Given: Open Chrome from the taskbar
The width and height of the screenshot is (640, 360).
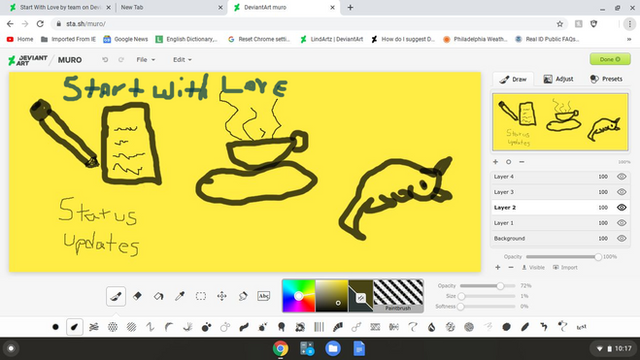Looking at the screenshot, I should pyautogui.click(x=280, y=349).
